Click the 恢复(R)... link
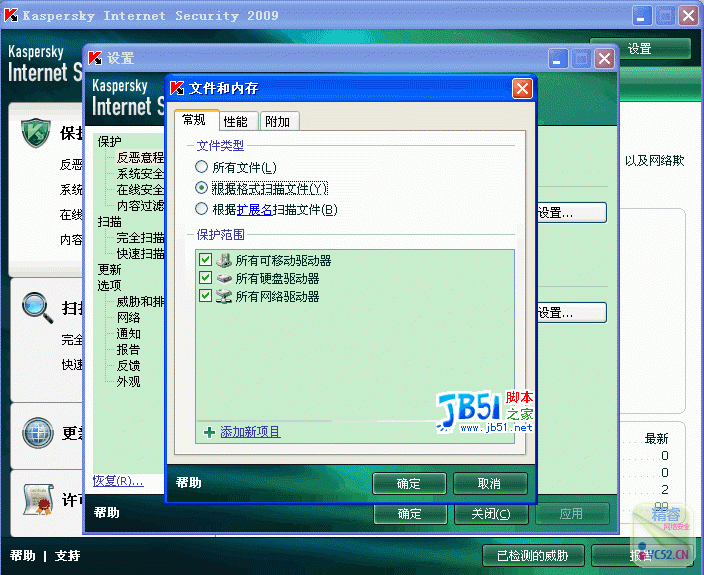 [118, 481]
